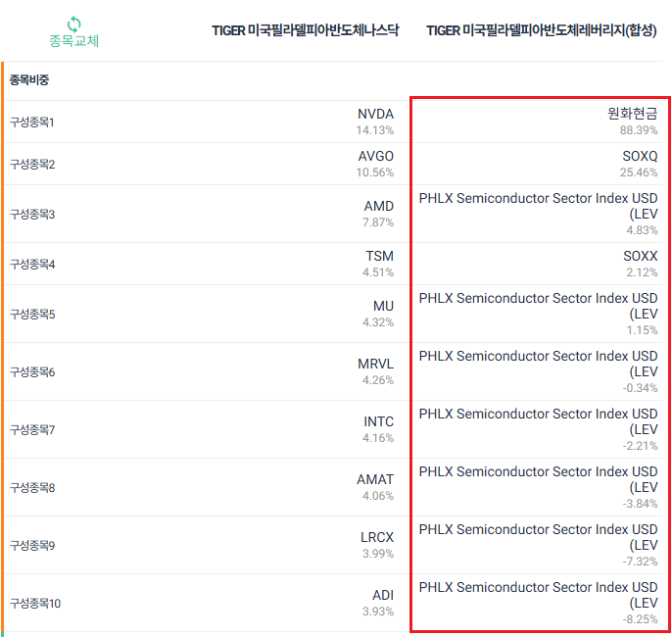The width and height of the screenshot is (672, 637).
Task: Click the 구성종목4 row label
Action: [x=32, y=265]
